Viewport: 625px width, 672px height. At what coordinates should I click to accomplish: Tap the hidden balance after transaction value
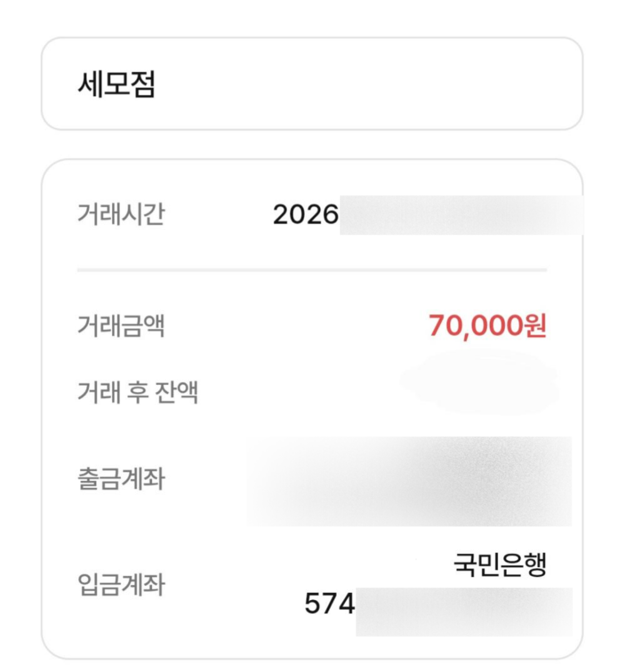[481, 381]
